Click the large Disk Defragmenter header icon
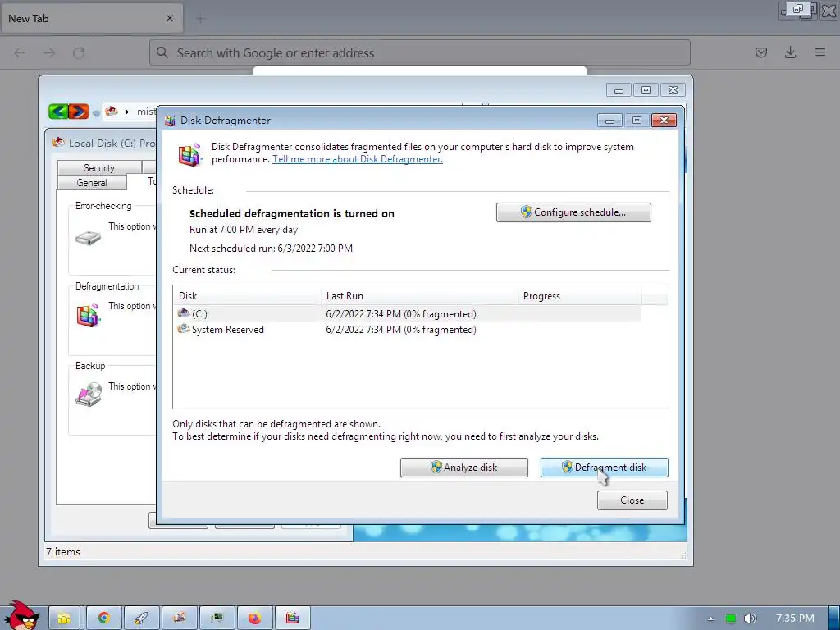Screen dimensions: 840x630 190,154
